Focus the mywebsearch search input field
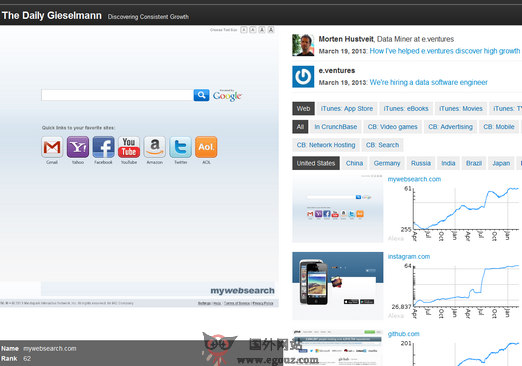This screenshot has width=522, height=366. tap(117, 95)
